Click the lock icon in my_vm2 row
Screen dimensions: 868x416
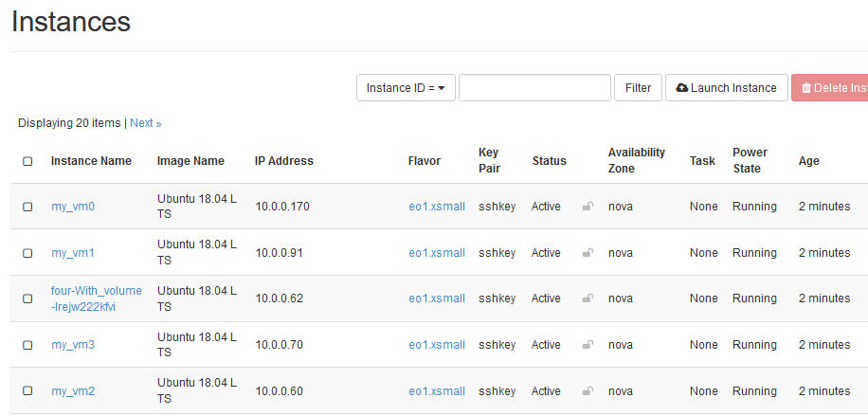[x=588, y=391]
